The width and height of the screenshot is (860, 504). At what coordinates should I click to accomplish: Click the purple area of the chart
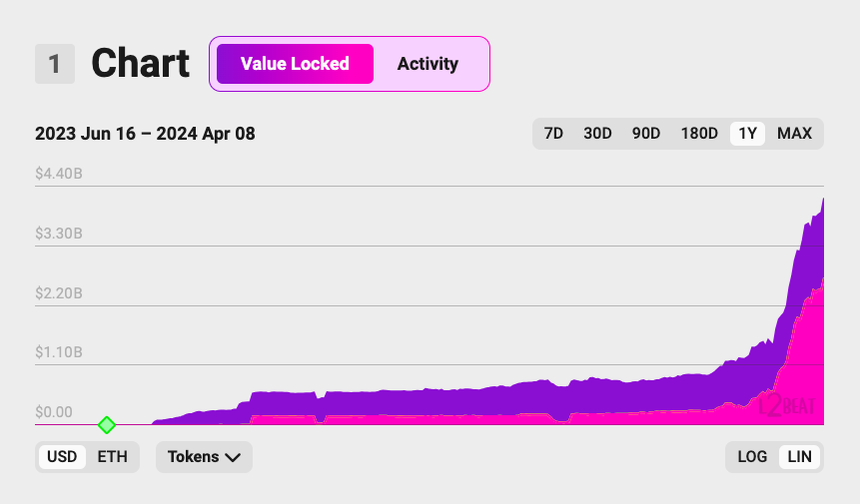(499, 397)
